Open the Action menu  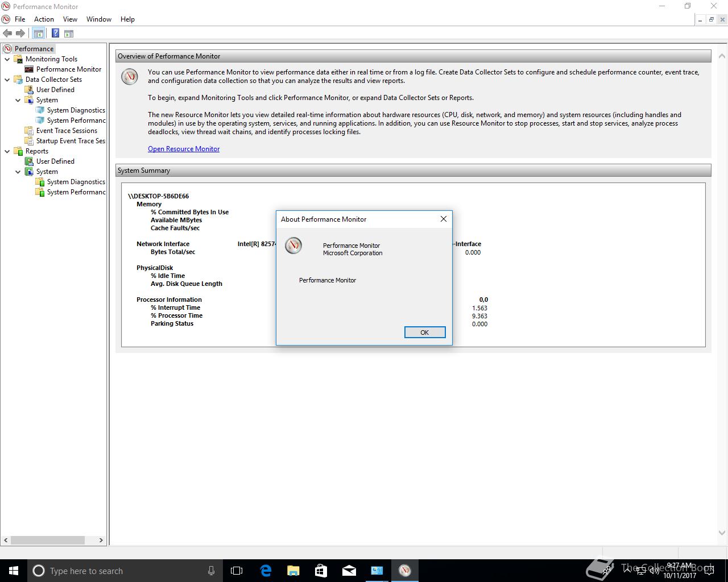point(44,19)
